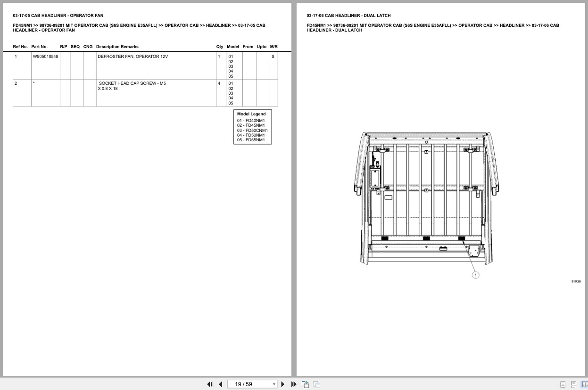Screen dimensions: 588x390
Task: Open the page number dropdown arrow
Action: pyautogui.click(x=274, y=384)
